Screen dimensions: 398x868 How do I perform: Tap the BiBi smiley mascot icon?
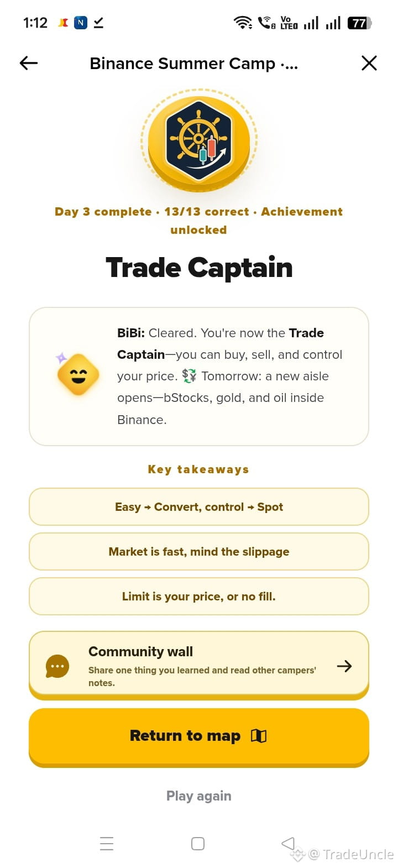click(x=77, y=374)
